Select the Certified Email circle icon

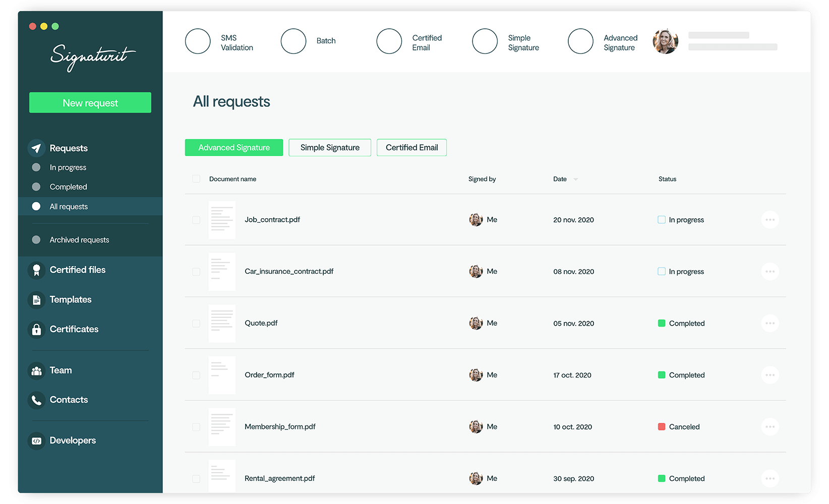(389, 41)
